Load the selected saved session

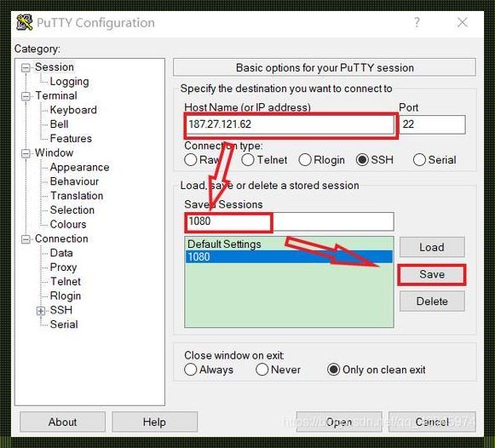point(432,247)
